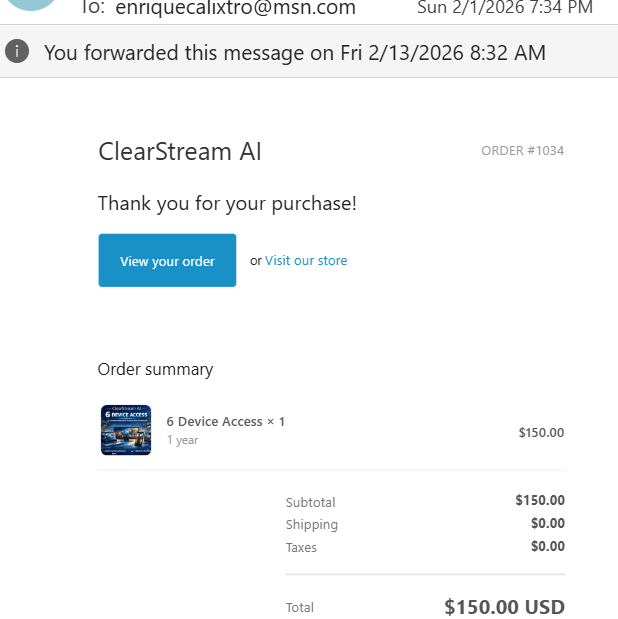Click the received date Sun 2/1/2026

click(x=504, y=8)
